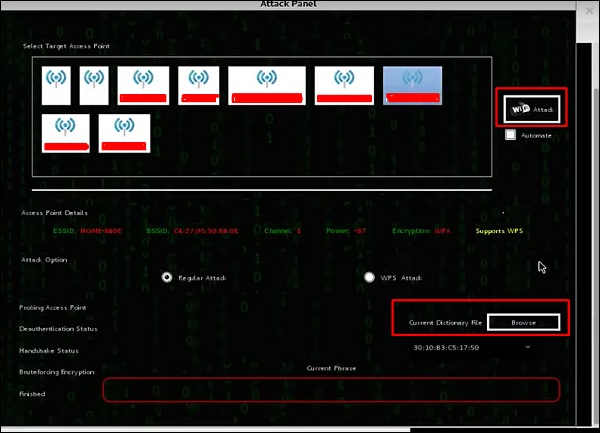
Task: Click the Power -87 detail
Action: coord(346,231)
